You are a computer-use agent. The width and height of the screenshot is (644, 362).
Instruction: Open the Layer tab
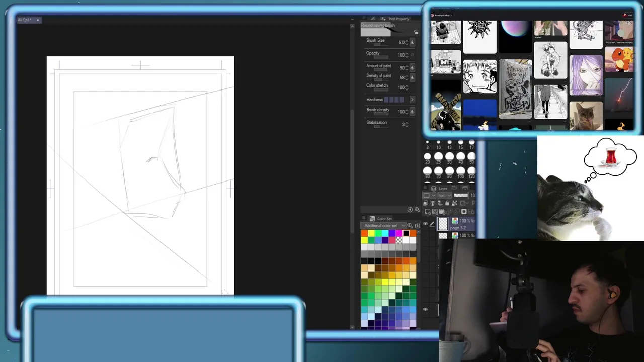click(x=440, y=189)
